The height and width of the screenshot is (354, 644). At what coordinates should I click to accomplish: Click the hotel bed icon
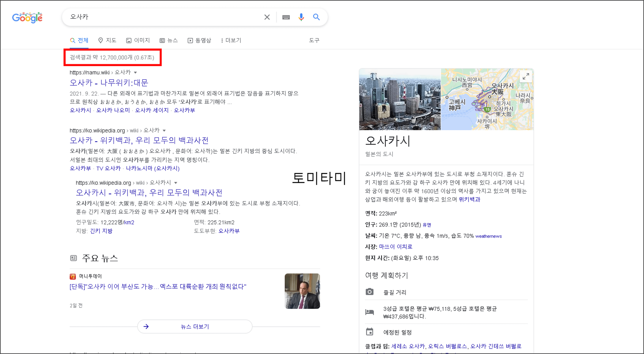click(370, 312)
